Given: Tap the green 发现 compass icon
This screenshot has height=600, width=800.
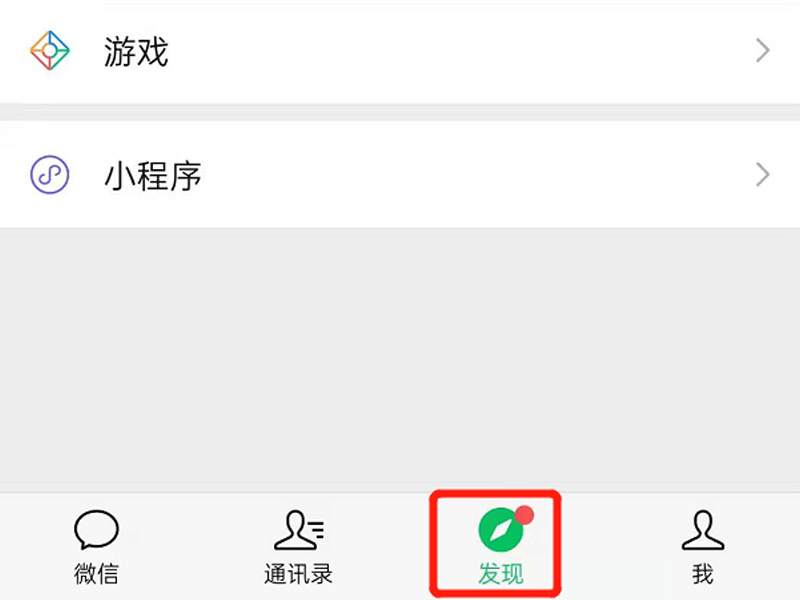Looking at the screenshot, I should 501,530.
